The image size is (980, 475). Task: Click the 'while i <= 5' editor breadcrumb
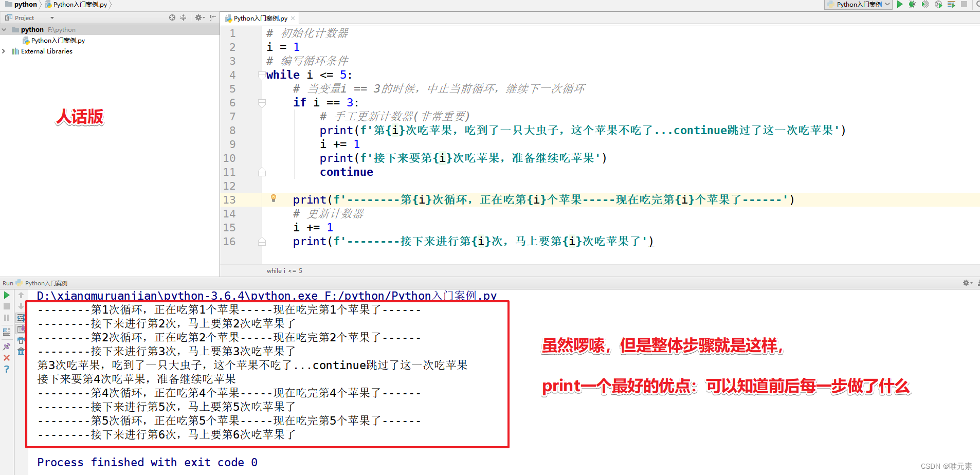pos(284,270)
